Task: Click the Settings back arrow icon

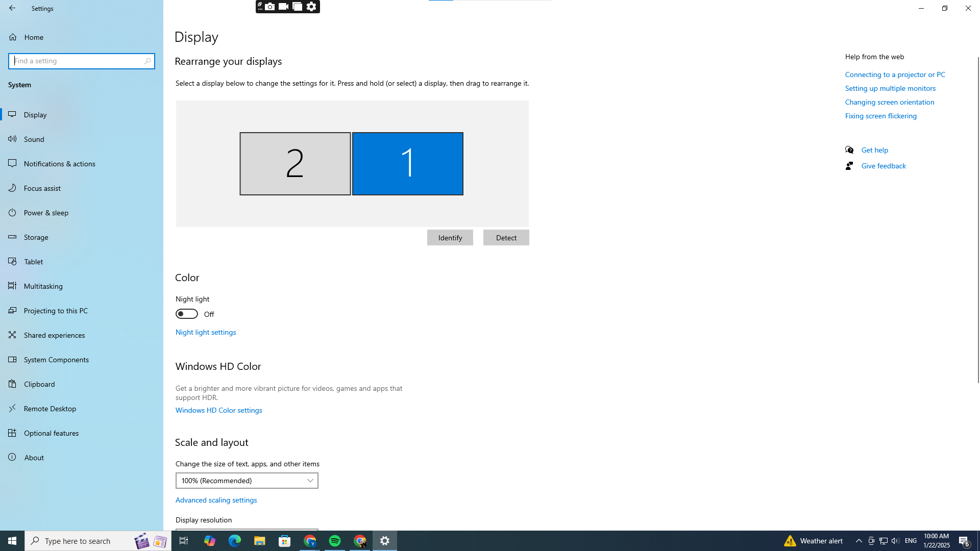Action: tap(12, 8)
